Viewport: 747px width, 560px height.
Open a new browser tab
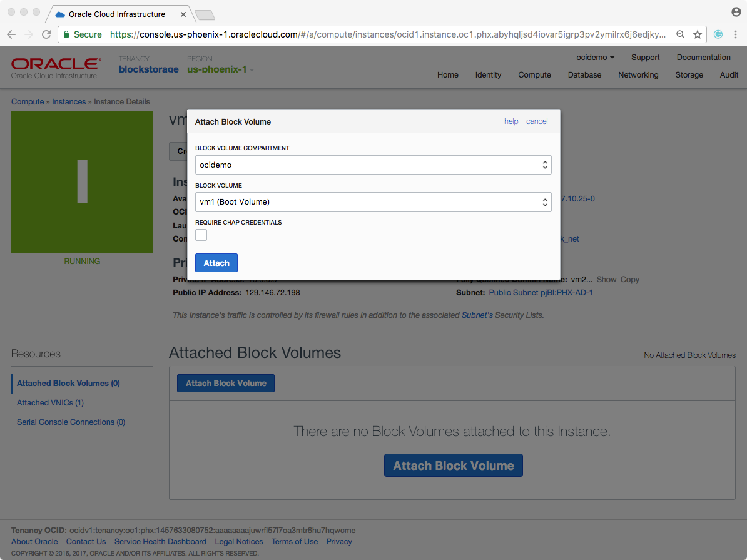[205, 15]
